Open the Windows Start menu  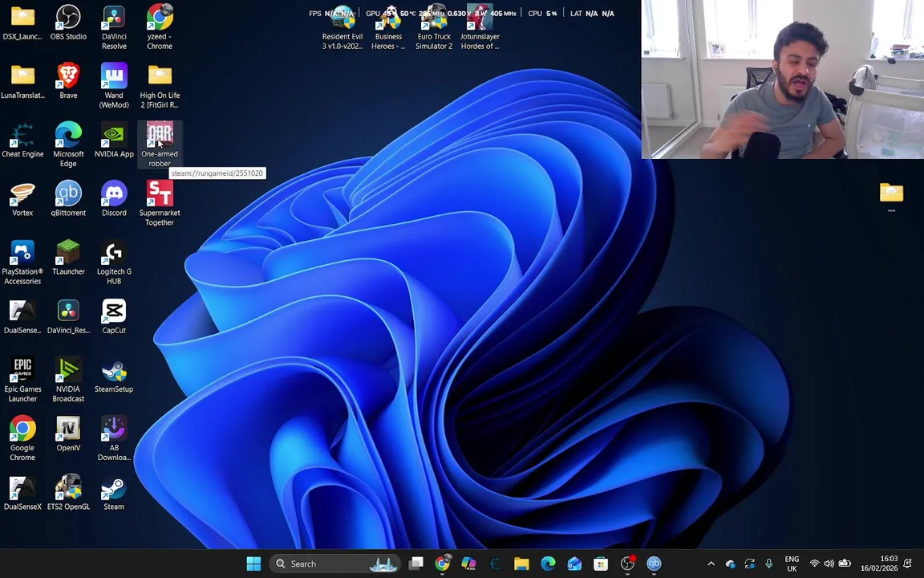253,564
